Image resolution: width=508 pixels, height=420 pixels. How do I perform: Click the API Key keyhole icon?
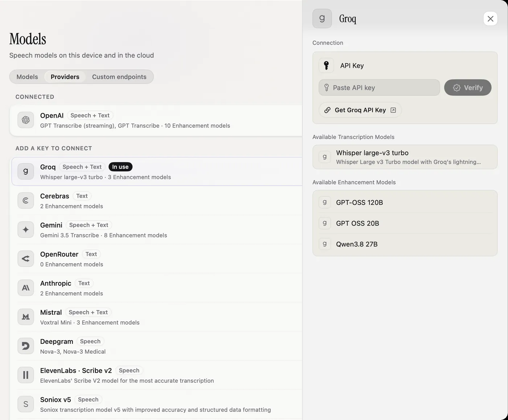[x=326, y=65]
